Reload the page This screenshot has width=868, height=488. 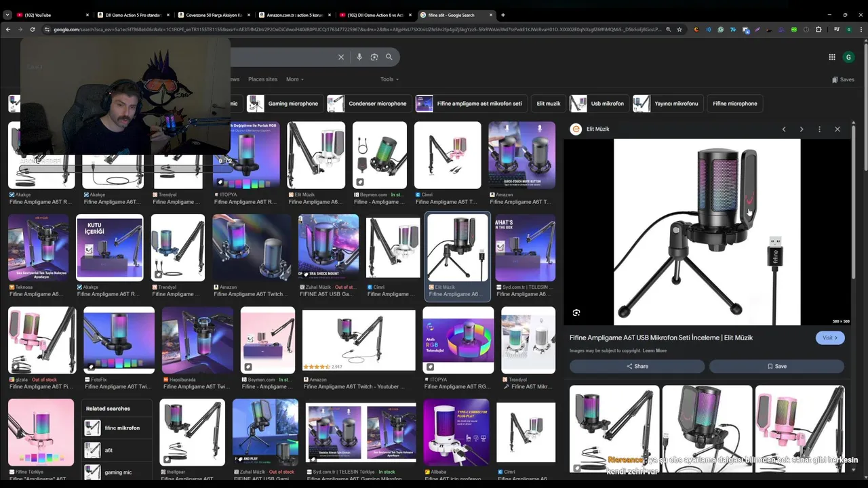pos(33,29)
